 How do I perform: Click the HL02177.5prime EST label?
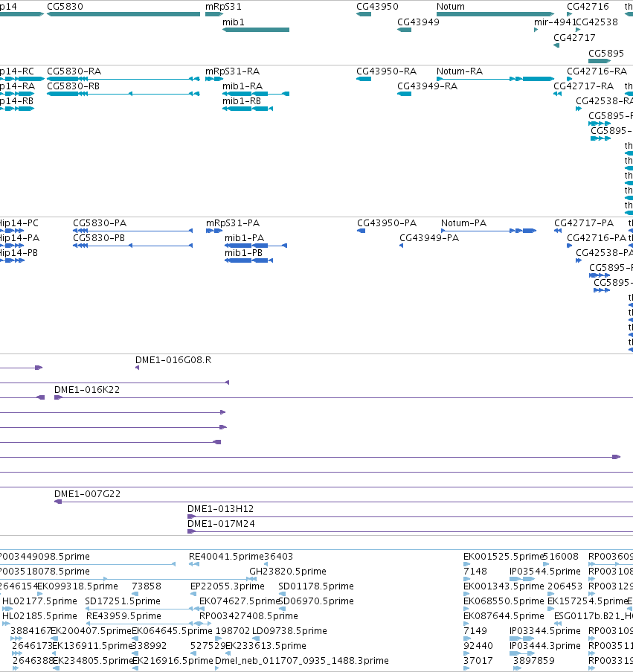(x=39, y=601)
